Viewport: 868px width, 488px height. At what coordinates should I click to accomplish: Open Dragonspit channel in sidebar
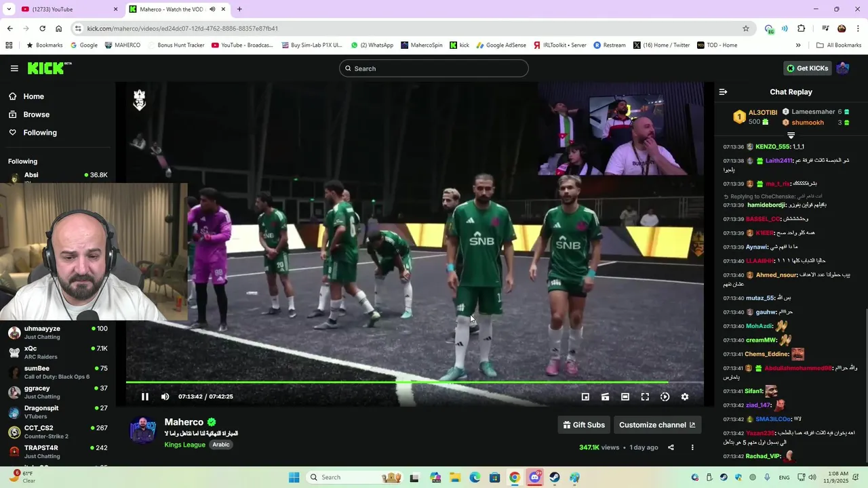(58, 412)
